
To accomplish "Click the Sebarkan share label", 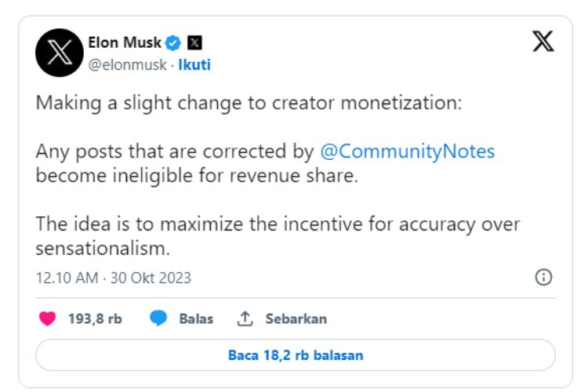I will click(296, 319).
